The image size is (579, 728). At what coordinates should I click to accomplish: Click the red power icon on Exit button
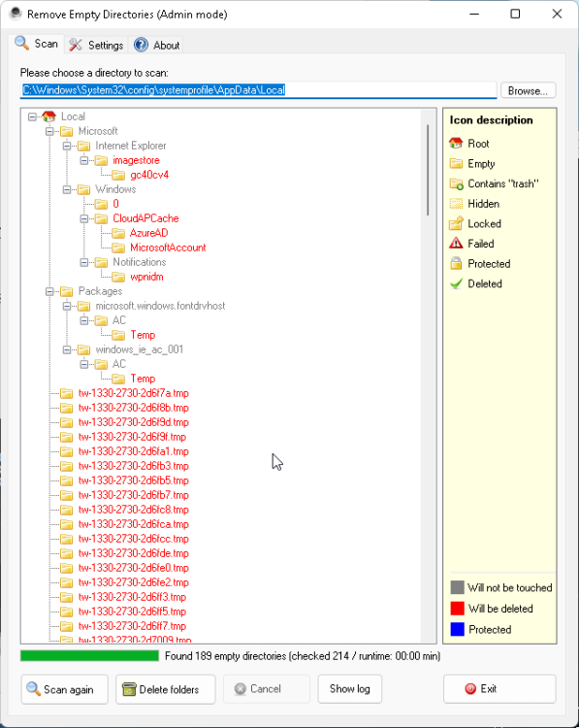(470, 688)
